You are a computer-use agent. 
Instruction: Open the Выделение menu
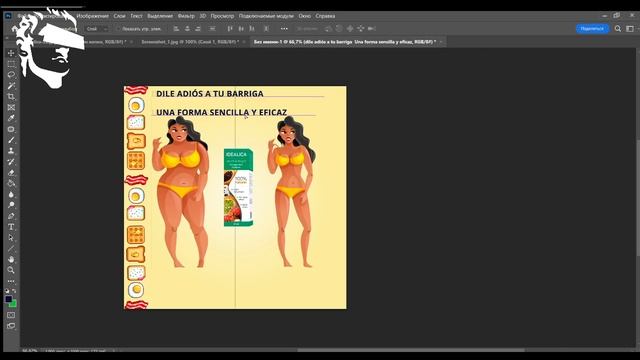point(160,16)
